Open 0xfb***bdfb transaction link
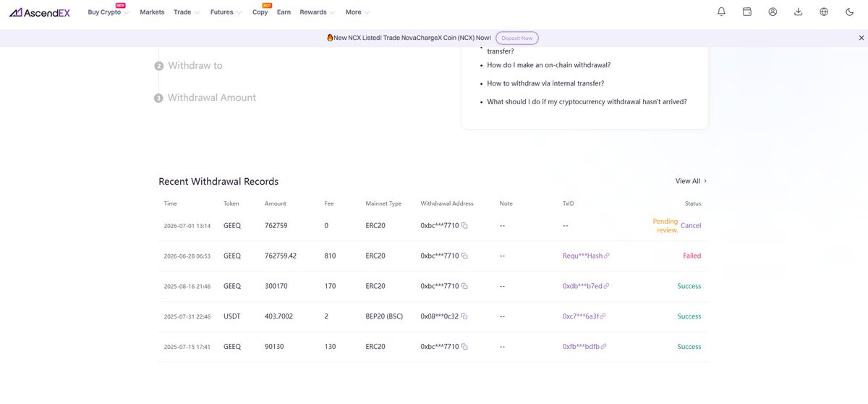Viewport: 868px width, 404px height. point(581,348)
